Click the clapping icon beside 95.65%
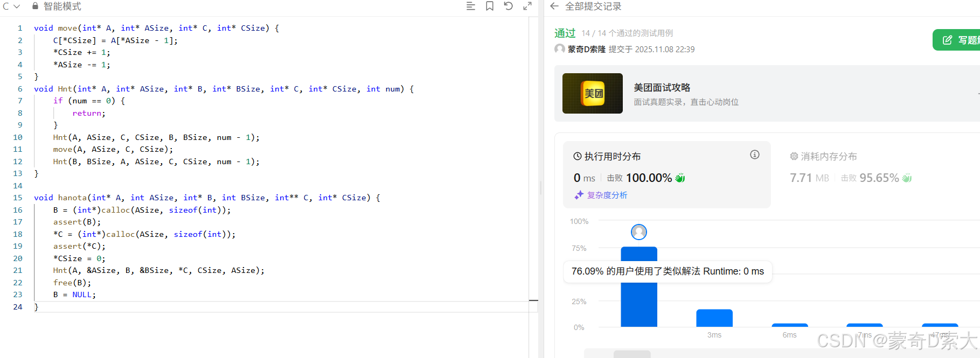This screenshot has width=980, height=358. click(907, 178)
